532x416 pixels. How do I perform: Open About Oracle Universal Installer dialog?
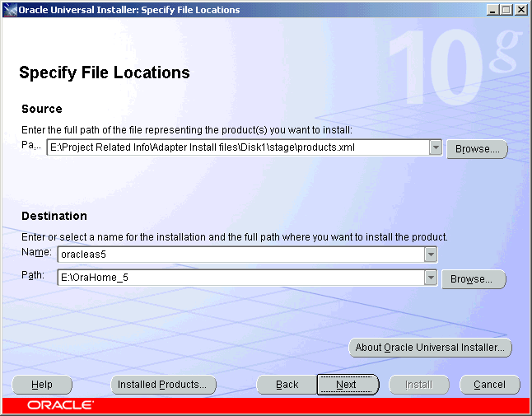[x=430, y=348]
